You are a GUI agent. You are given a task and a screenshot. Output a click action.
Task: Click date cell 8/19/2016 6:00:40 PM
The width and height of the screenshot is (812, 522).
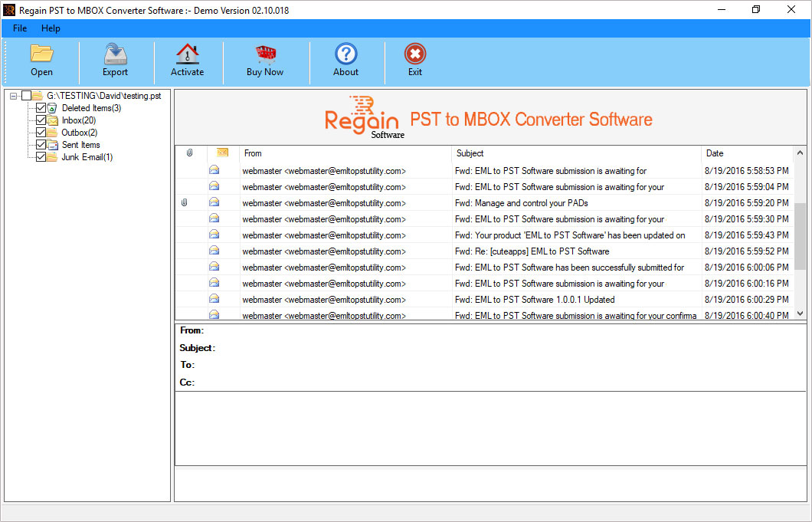click(x=746, y=315)
